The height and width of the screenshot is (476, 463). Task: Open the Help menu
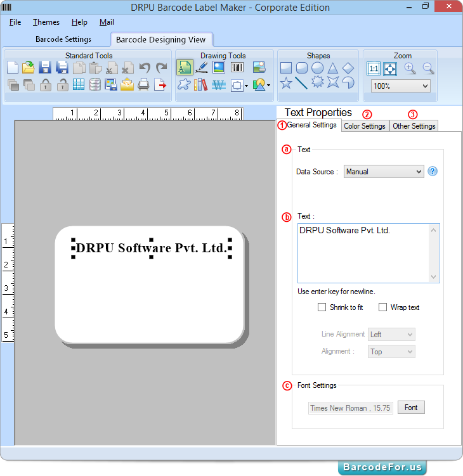pos(79,22)
